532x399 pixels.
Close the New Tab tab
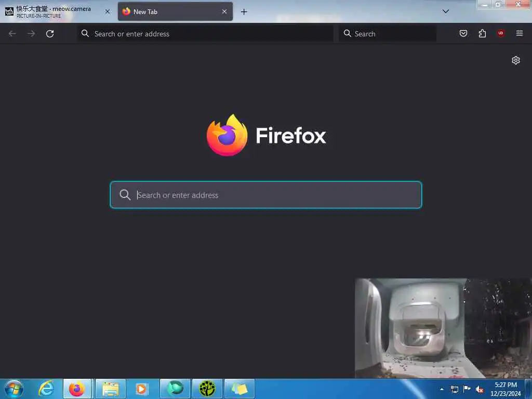click(224, 11)
